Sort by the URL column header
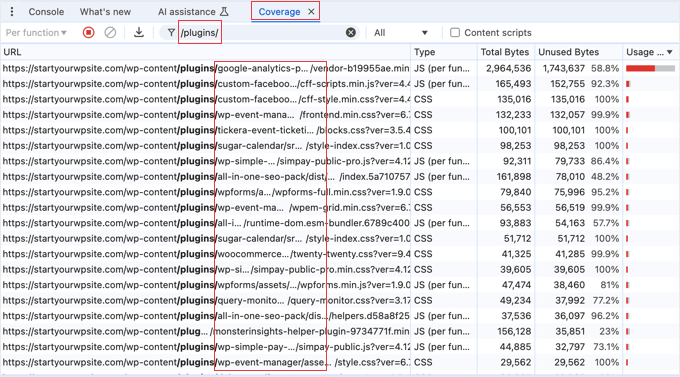680x377 pixels. coord(206,52)
